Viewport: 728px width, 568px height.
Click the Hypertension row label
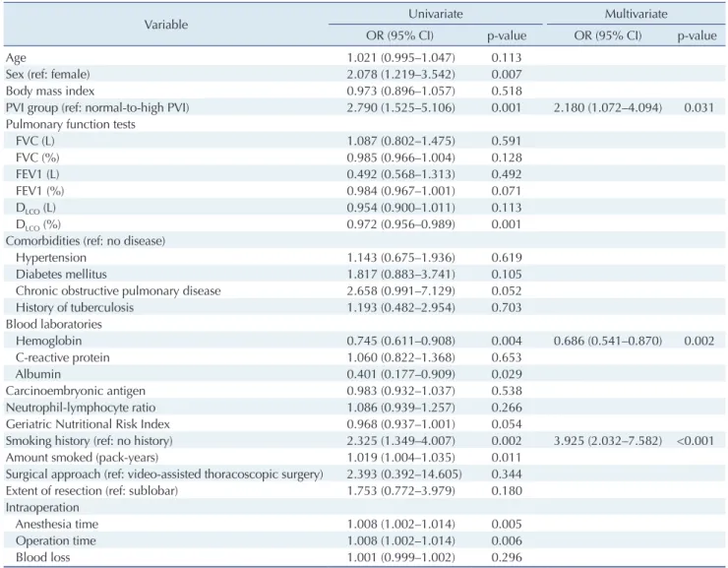[x=51, y=258]
